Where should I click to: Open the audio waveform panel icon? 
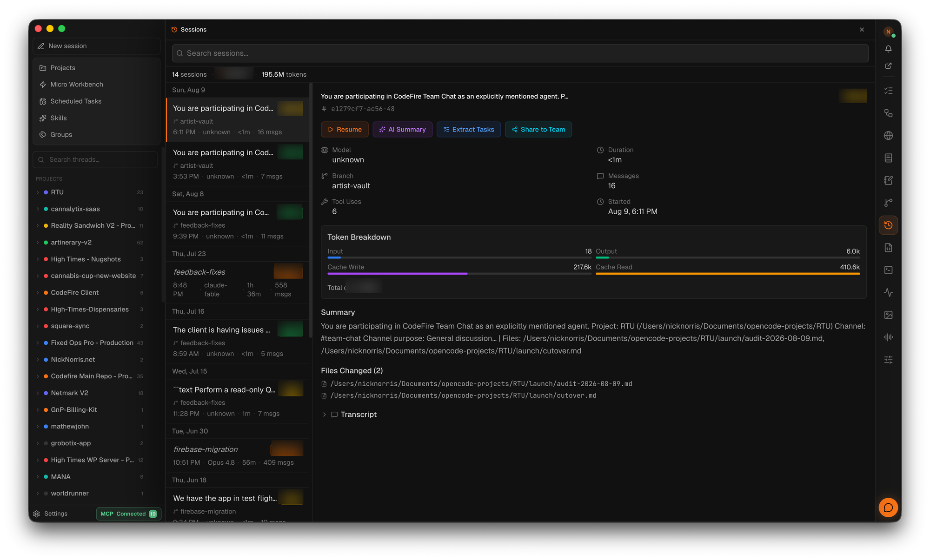tap(888, 337)
